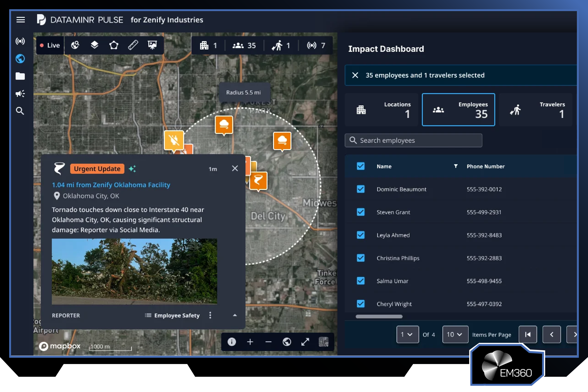Click the tornado alert marker on map
Image resolution: width=588 pixels, height=392 pixels.
pos(259,181)
